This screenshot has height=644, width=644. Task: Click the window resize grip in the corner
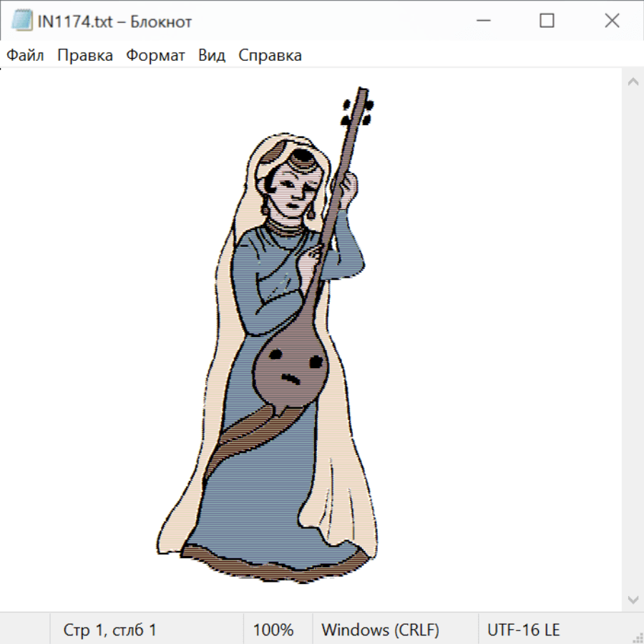[637, 637]
